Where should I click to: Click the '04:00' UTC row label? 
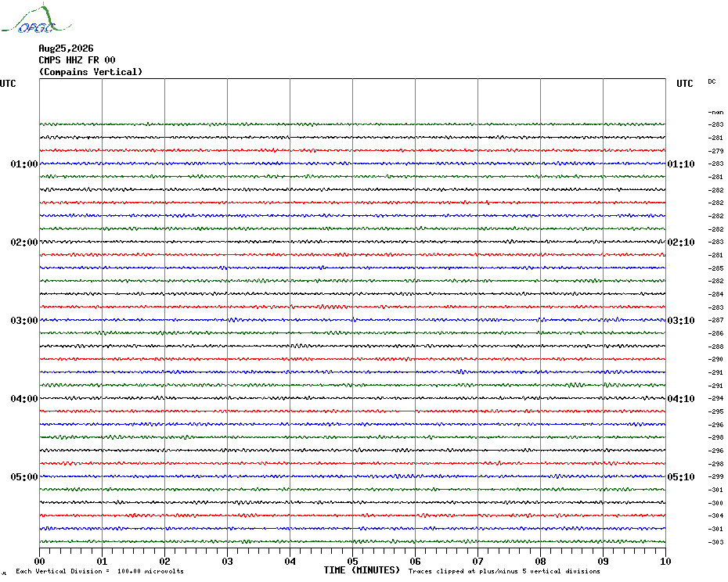[24, 399]
